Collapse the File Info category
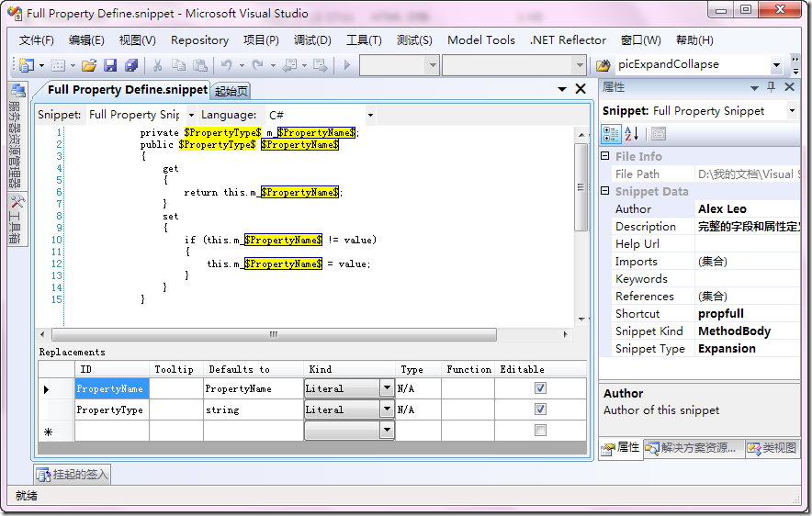 605,157
